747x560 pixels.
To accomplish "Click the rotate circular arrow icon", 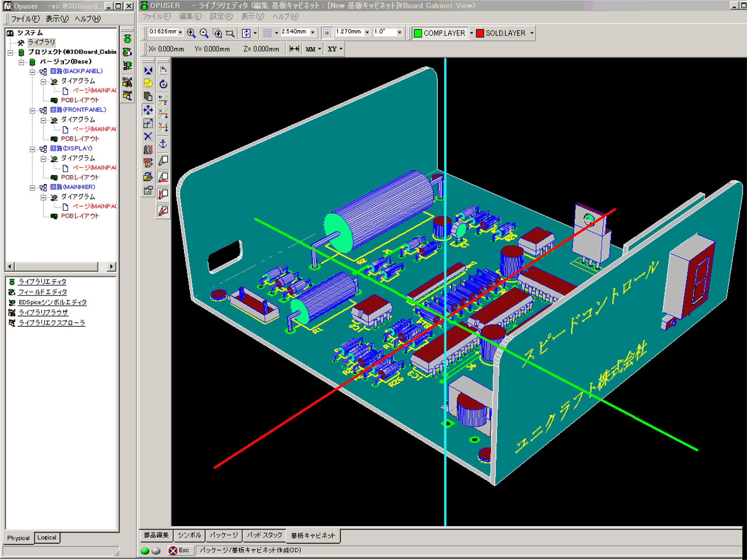I will pyautogui.click(x=163, y=84).
